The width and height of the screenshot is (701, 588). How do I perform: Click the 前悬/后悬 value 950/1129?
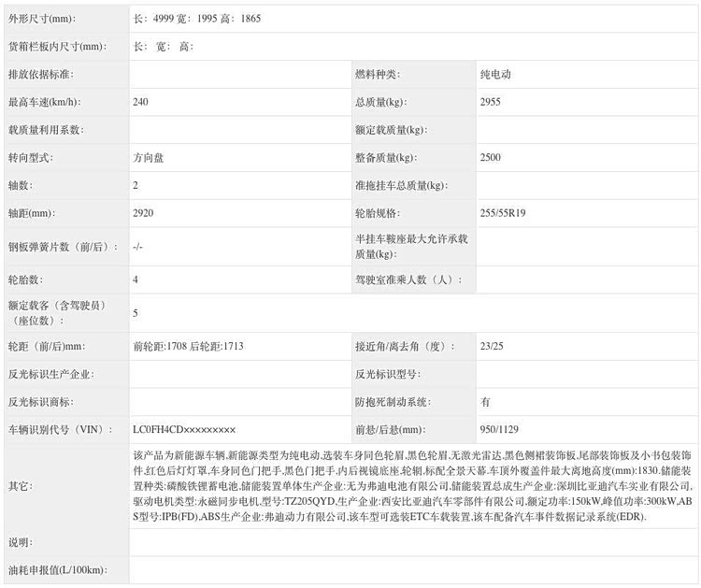(x=500, y=430)
